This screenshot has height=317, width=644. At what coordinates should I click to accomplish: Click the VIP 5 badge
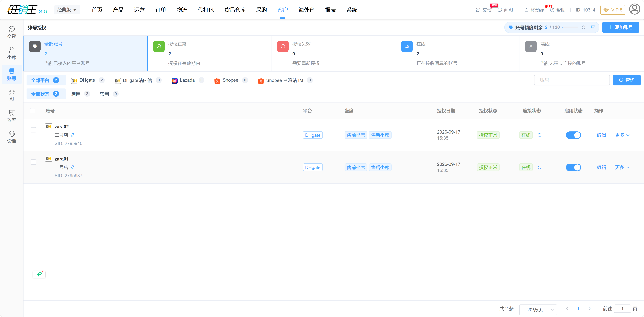pos(613,10)
